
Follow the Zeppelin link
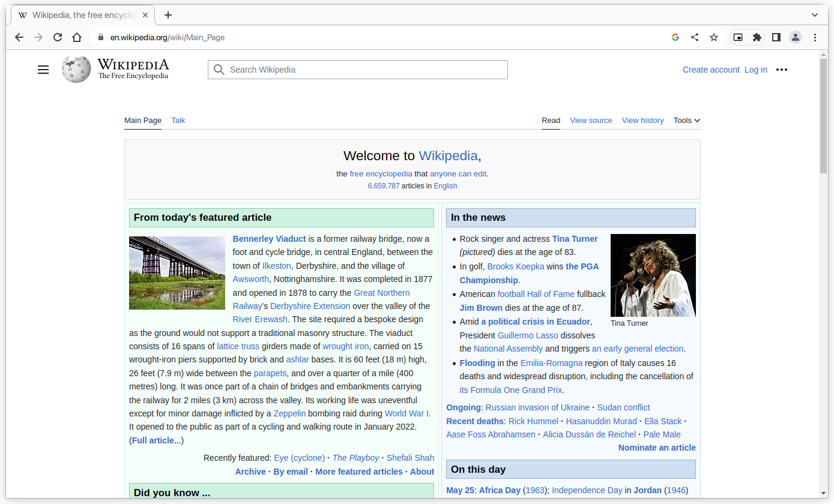coord(289,413)
